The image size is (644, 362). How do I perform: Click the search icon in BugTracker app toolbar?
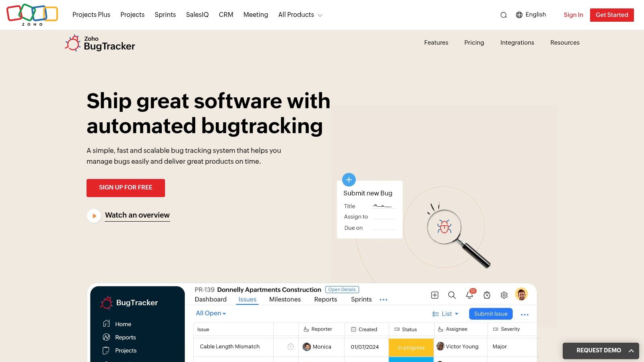[x=452, y=295]
